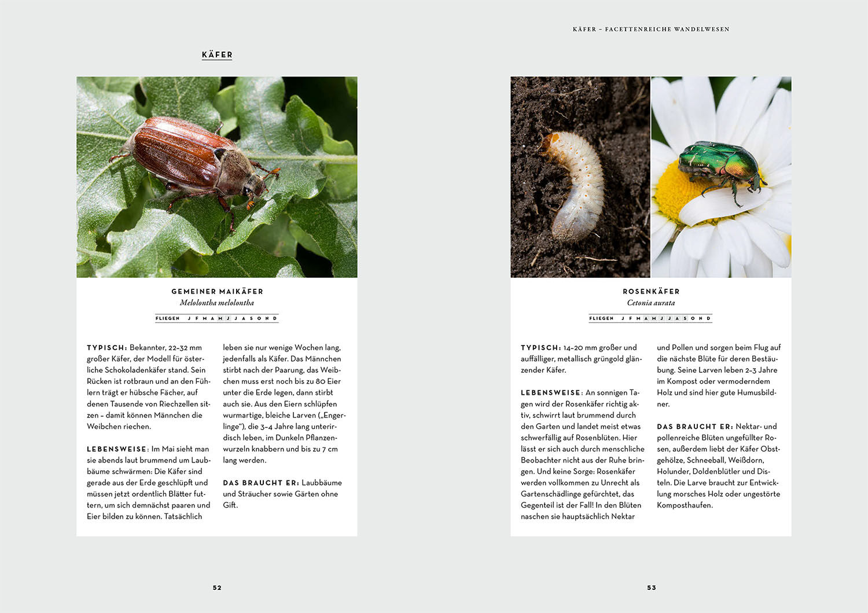This screenshot has height=613, width=868.
Task: Click letter S in Rosenkäfer month bar
Action: [x=685, y=318]
